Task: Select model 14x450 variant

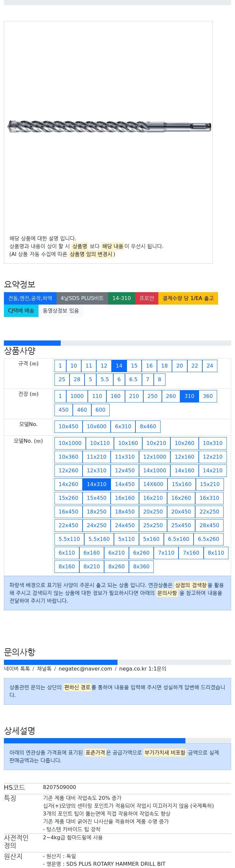Action: point(125,484)
